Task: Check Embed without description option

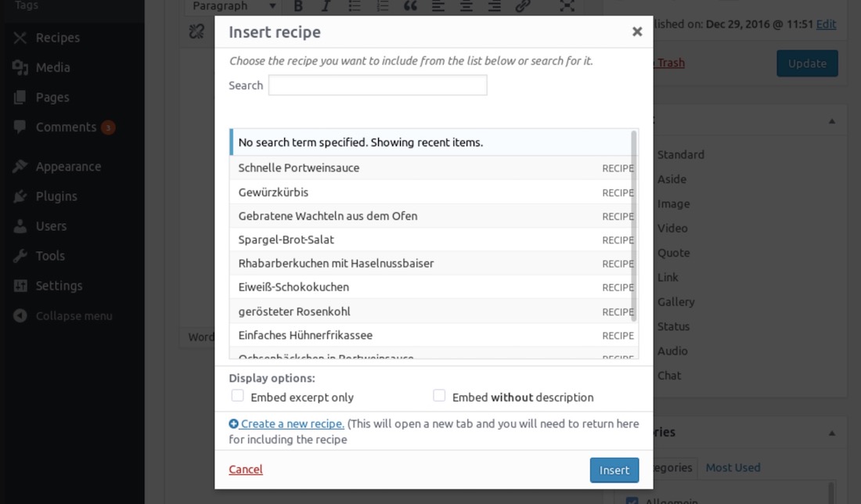Action: tap(439, 396)
